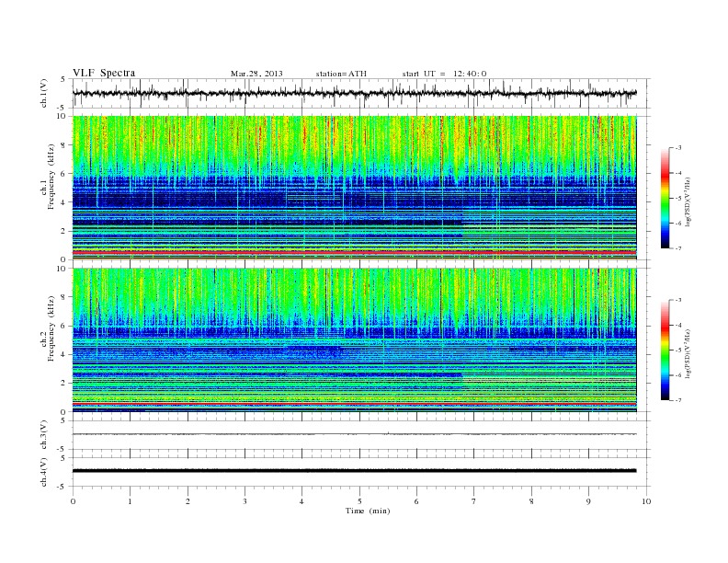The height and width of the screenshot is (563, 728).
Task: Click the ch.1 spectrogram near 8 kHz
Action: coord(354,145)
